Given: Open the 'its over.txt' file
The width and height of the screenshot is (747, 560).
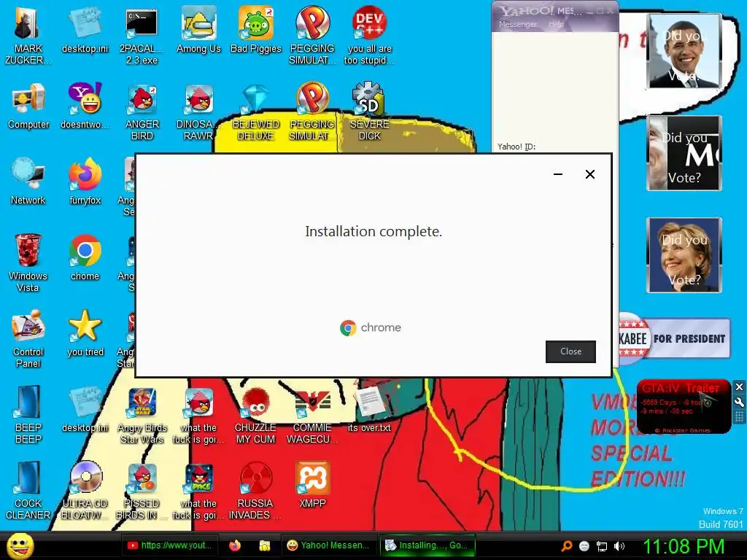Looking at the screenshot, I should coord(369,410).
